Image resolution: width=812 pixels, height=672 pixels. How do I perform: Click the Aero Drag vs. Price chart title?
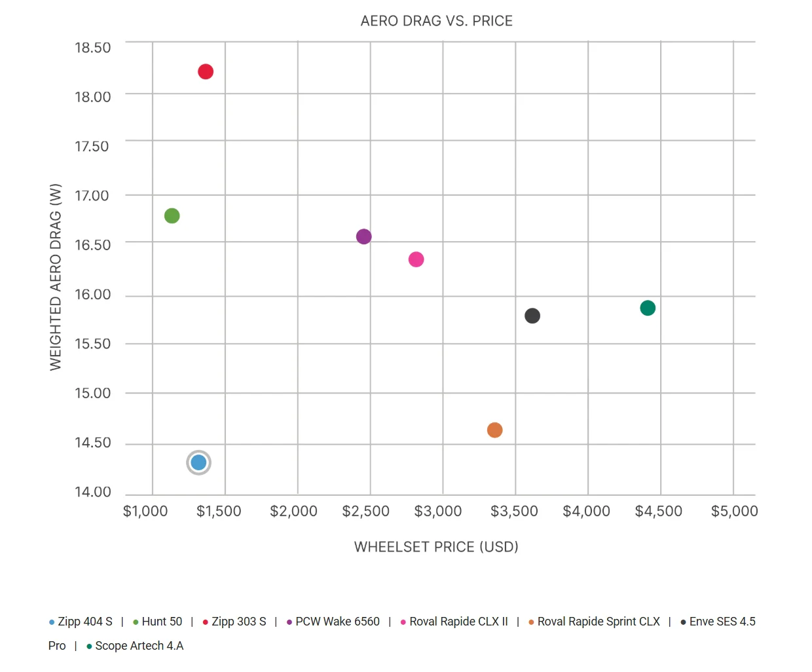tap(437, 21)
